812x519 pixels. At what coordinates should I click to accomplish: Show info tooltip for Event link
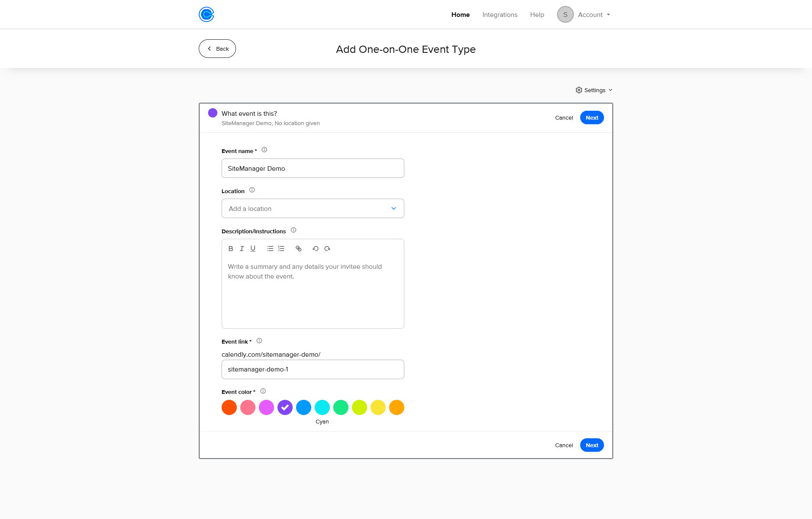point(259,341)
